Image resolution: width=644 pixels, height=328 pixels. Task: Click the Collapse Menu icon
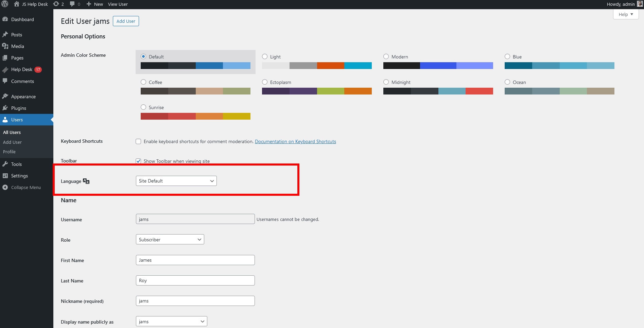point(5,187)
